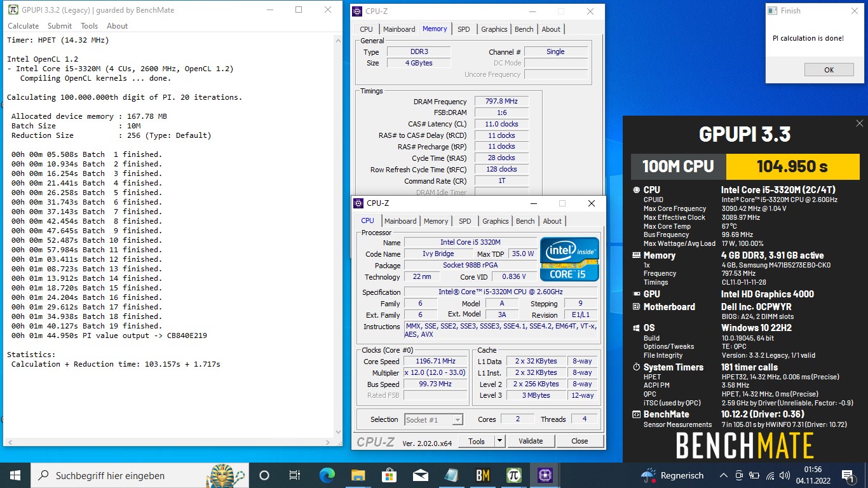Open the network Wi-Fi tray icon
868x488 pixels.
(x=770, y=475)
